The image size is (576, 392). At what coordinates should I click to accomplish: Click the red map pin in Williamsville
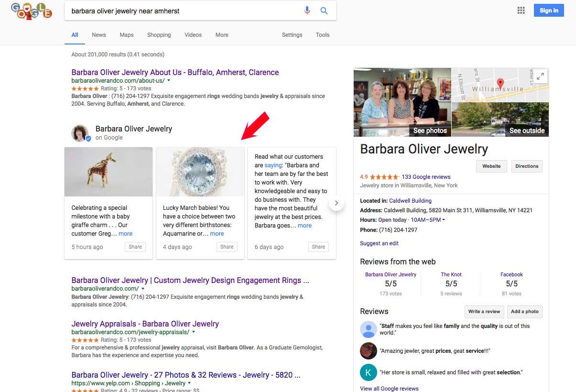[500, 84]
